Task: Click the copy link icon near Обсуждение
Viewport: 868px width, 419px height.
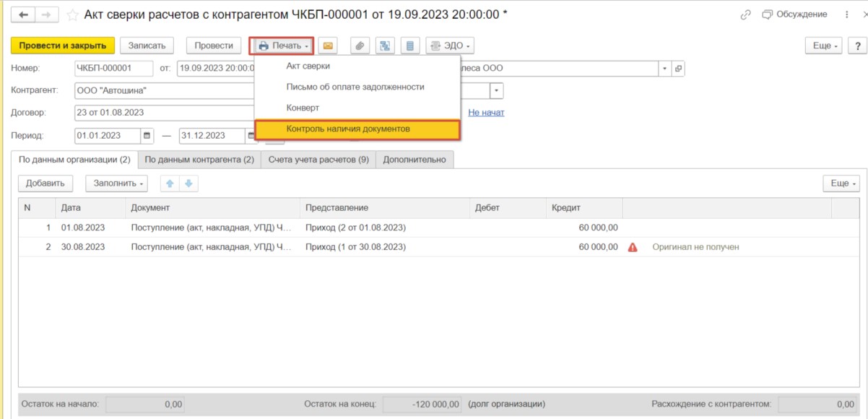Action: 745,14
